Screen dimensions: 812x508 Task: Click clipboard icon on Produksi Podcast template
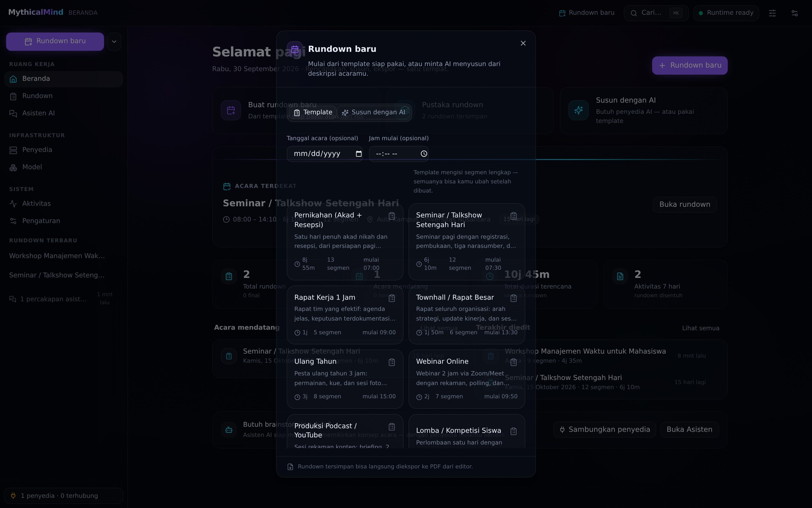pyautogui.click(x=392, y=427)
